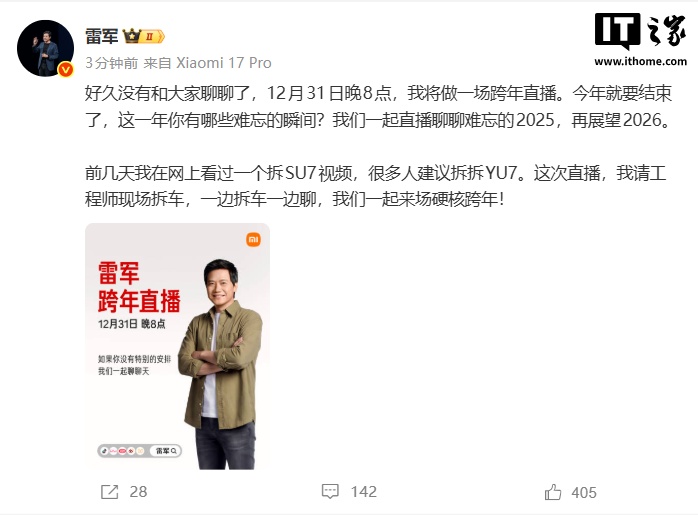Click the orange verified V badge
The width and height of the screenshot is (698, 515).
[66, 69]
